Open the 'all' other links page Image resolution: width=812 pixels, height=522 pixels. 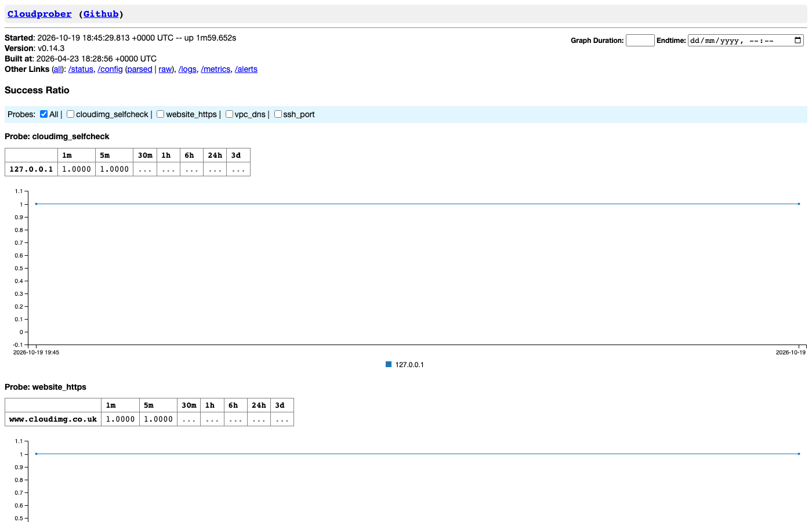click(x=57, y=69)
